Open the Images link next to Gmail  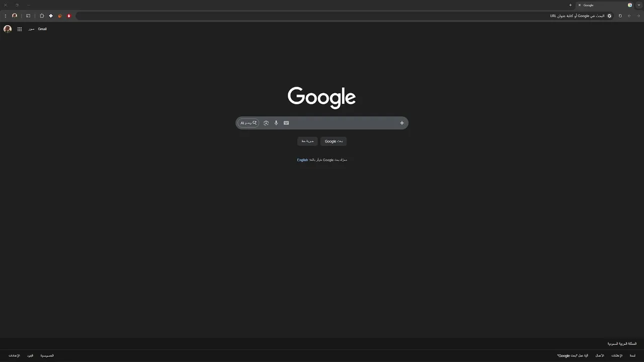pyautogui.click(x=31, y=29)
